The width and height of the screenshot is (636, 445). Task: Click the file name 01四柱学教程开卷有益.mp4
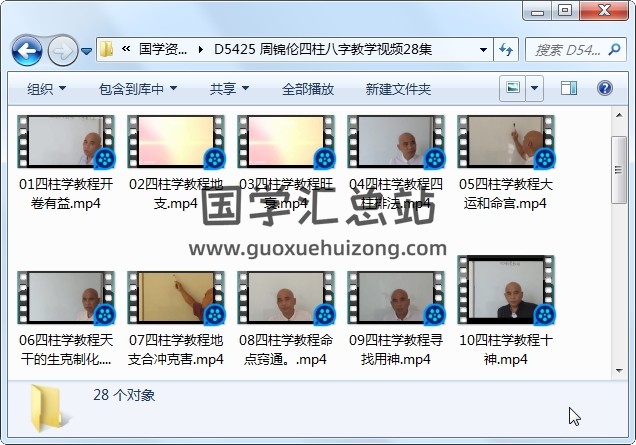point(66,193)
